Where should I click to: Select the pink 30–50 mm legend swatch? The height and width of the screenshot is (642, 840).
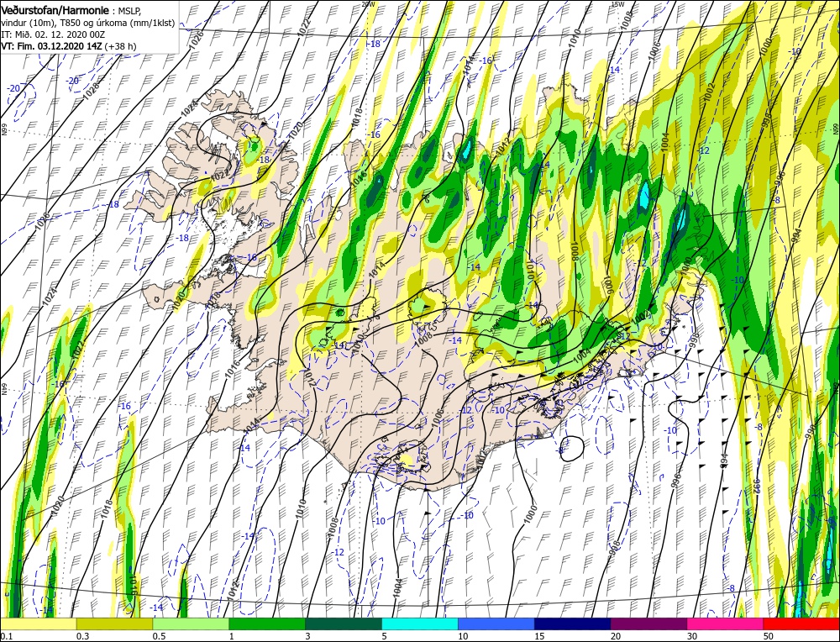726,624
